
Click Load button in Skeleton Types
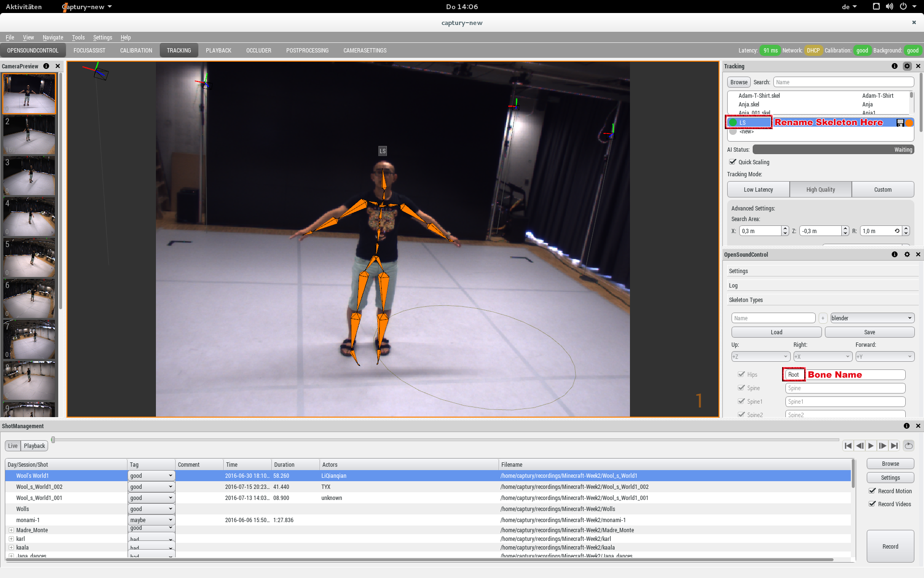[776, 332]
